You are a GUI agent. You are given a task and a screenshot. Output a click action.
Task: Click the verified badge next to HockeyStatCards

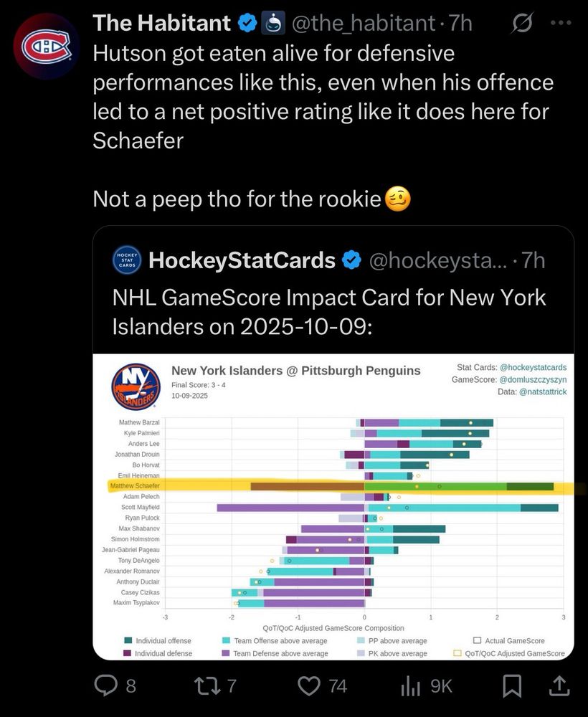coord(351,260)
